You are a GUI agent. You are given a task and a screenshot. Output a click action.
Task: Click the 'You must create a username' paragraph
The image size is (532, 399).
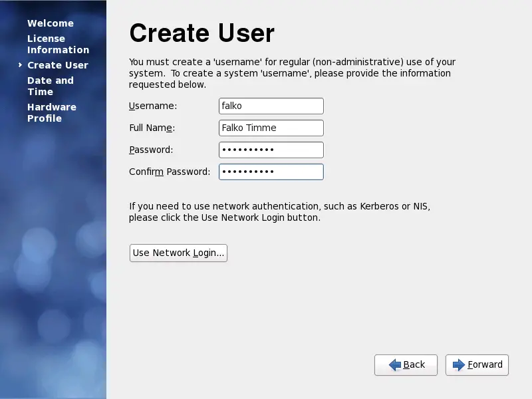click(292, 73)
